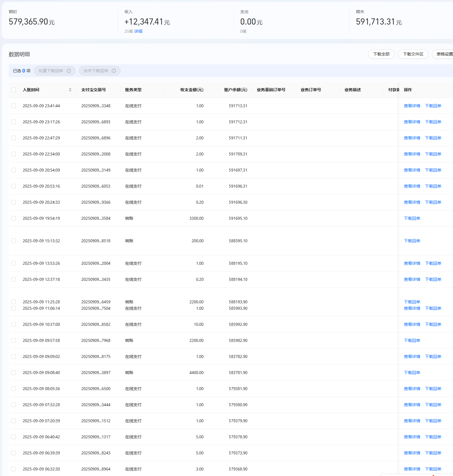
Task: Sort table by 入账时间 arrows
Action: click(x=70, y=90)
